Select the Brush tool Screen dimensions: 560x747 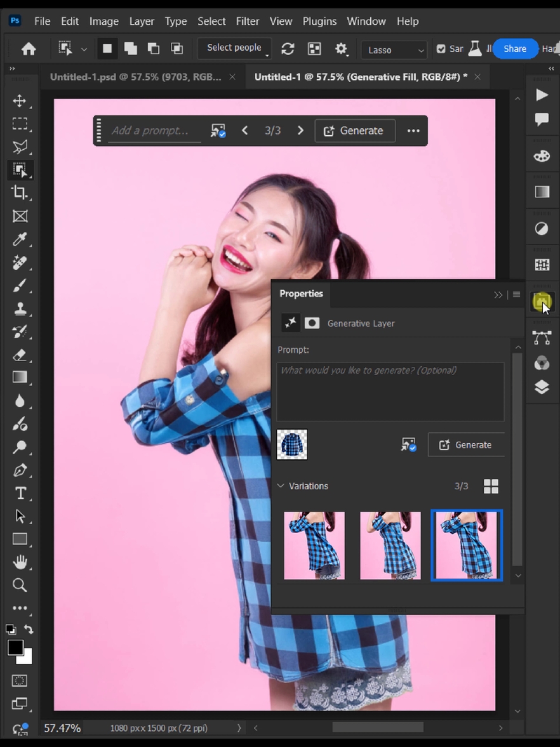point(20,286)
